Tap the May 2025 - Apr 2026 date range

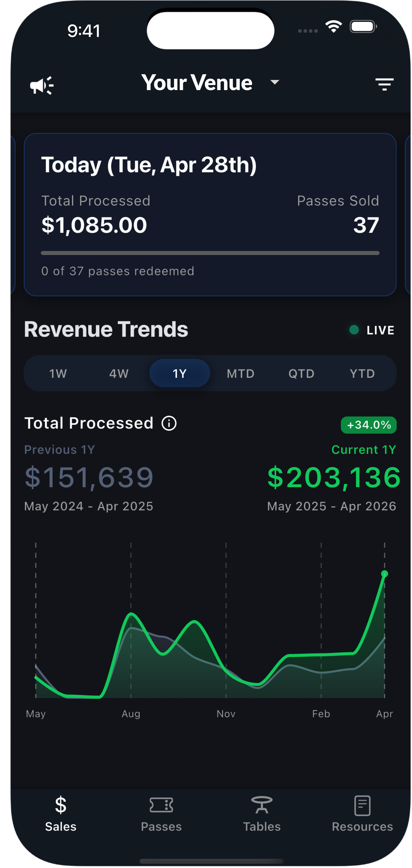[x=331, y=506]
